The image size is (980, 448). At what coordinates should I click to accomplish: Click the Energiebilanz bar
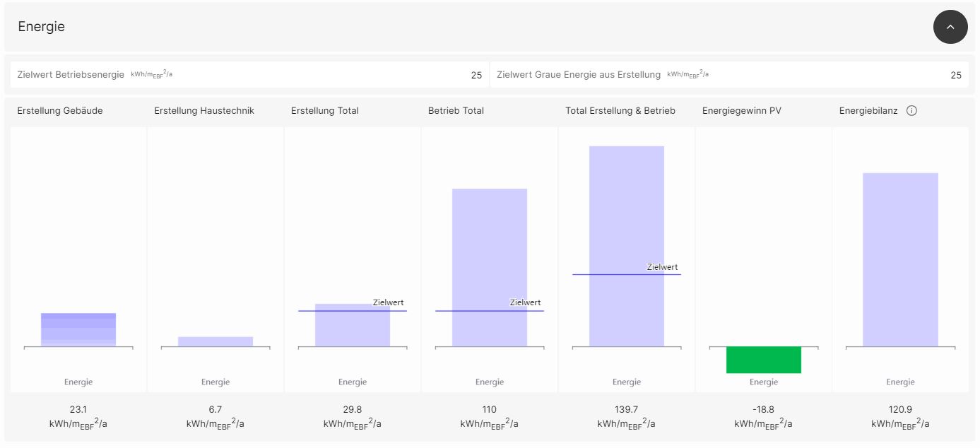pyautogui.click(x=900, y=259)
